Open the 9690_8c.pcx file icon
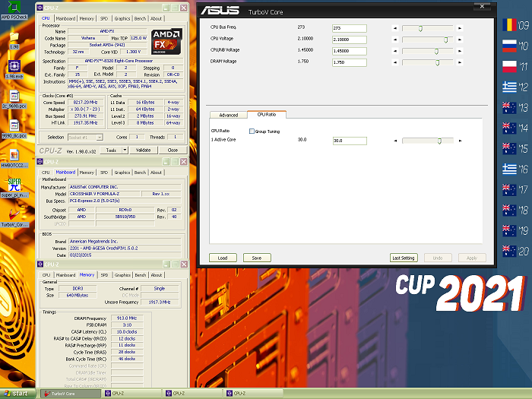The height and width of the screenshot is (399, 532). (x=14, y=128)
